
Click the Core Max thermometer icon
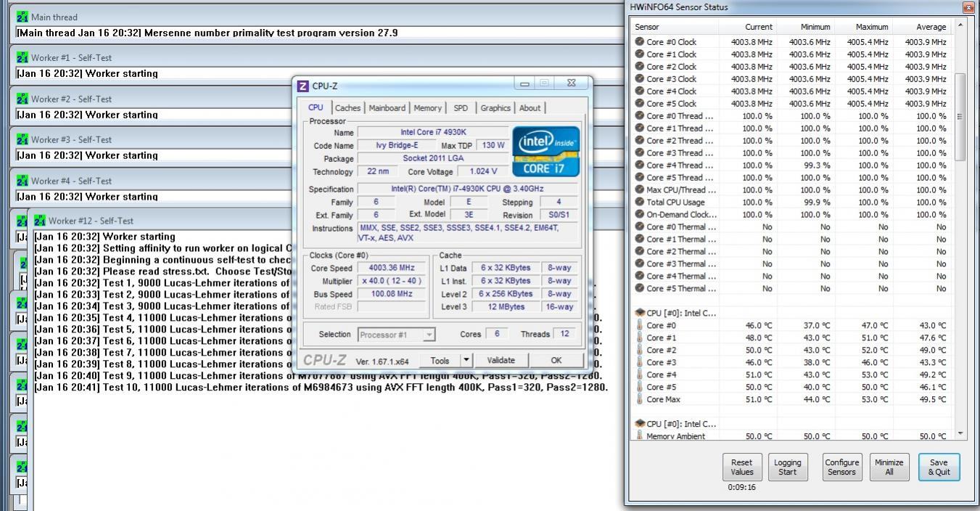(x=640, y=399)
